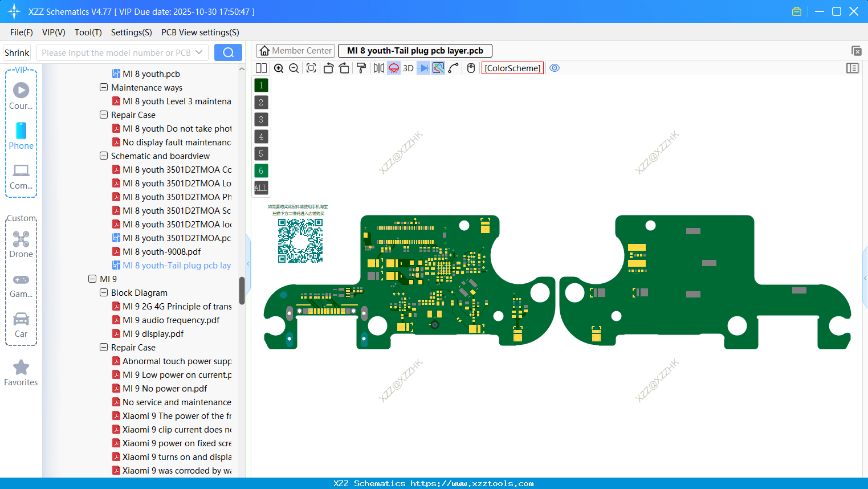This screenshot has width=868, height=489.
Task: Click the mirror flip board icon
Action: [378, 68]
